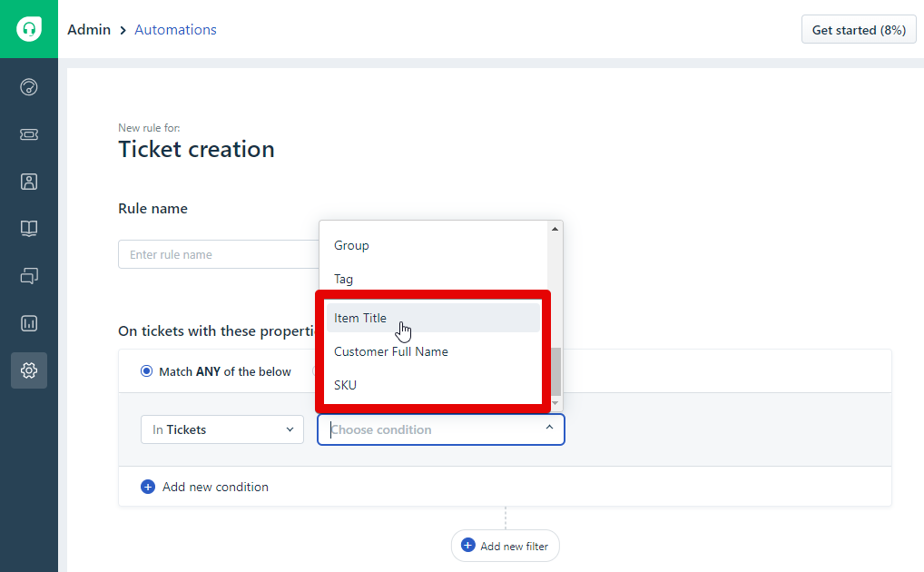The height and width of the screenshot is (572, 924).
Task: Click the Get started (8%) button
Action: (859, 30)
